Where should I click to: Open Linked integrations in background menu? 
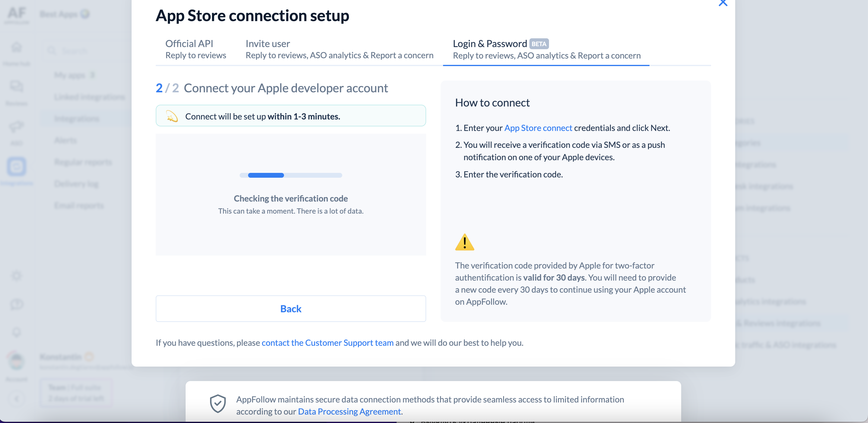(x=90, y=97)
